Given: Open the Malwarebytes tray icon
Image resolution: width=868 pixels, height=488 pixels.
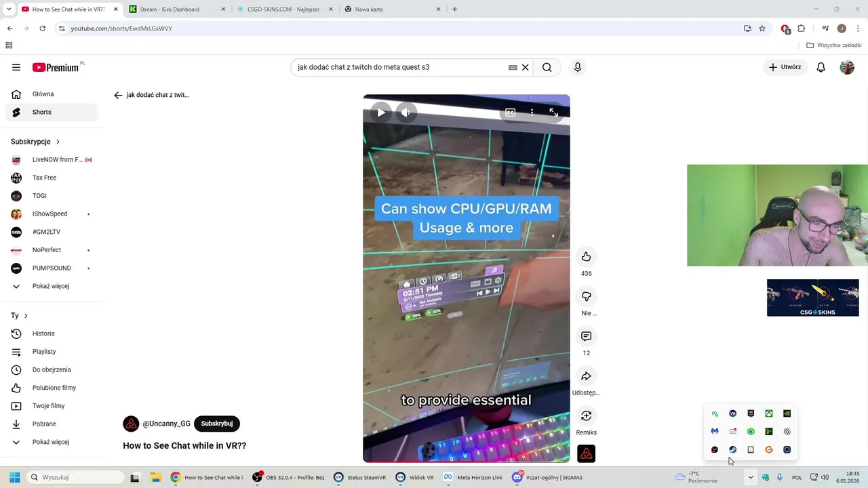Looking at the screenshot, I should tap(715, 431).
